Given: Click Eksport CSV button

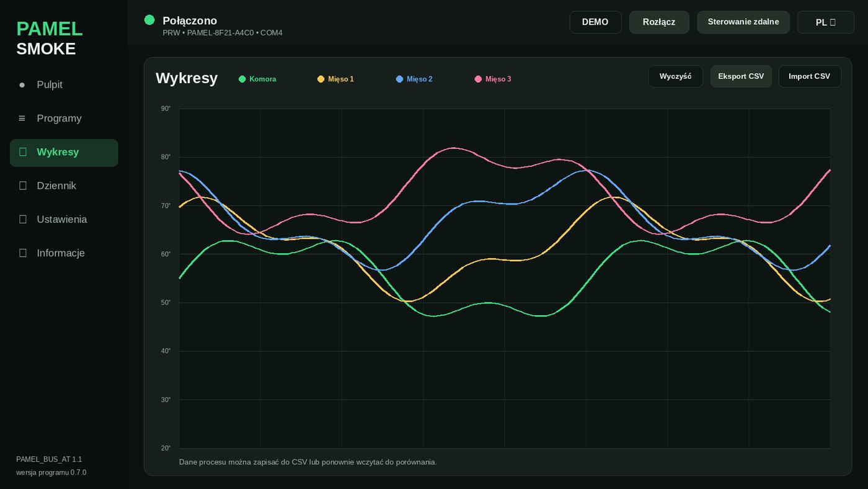Looking at the screenshot, I should [x=741, y=76].
